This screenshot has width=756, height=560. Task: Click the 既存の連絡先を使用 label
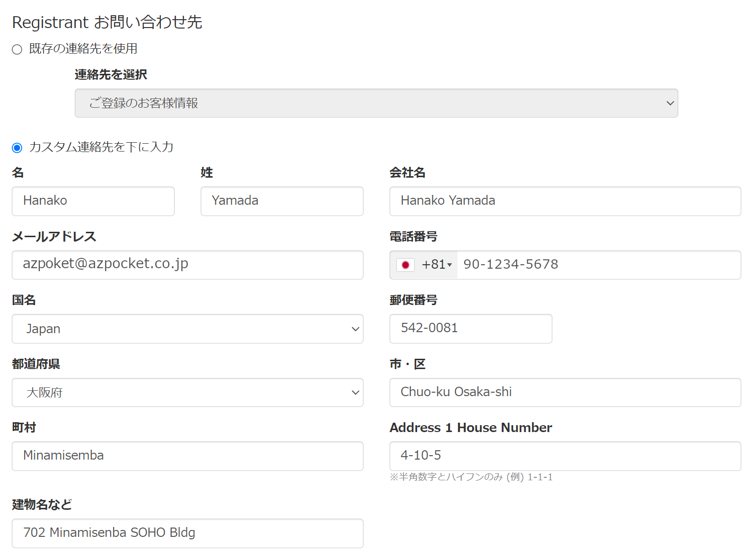83,49
